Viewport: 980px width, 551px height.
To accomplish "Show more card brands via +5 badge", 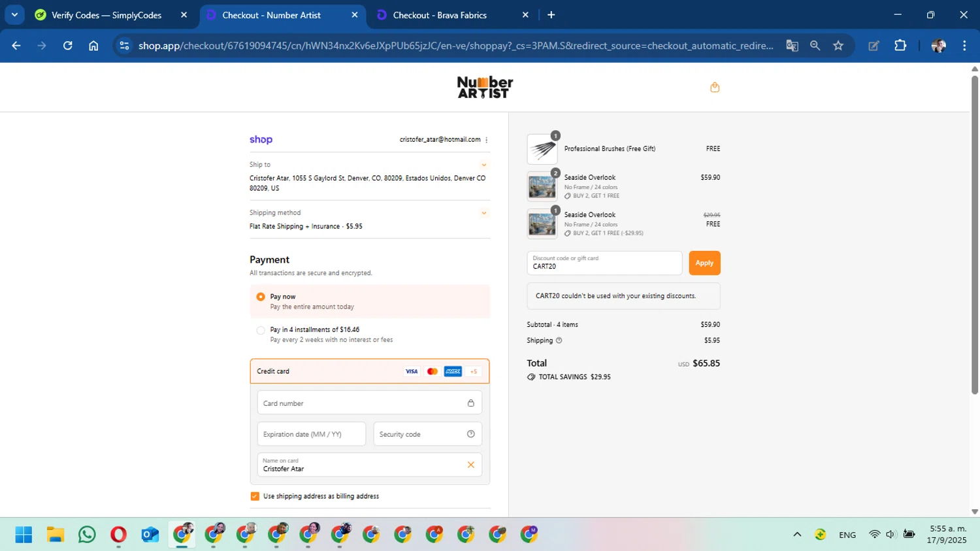I will point(474,371).
